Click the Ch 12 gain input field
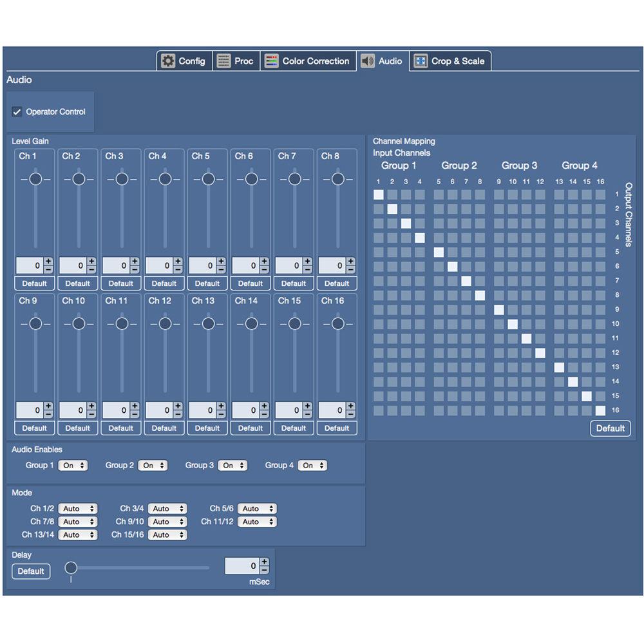This screenshot has height=644, width=644. tap(161, 410)
